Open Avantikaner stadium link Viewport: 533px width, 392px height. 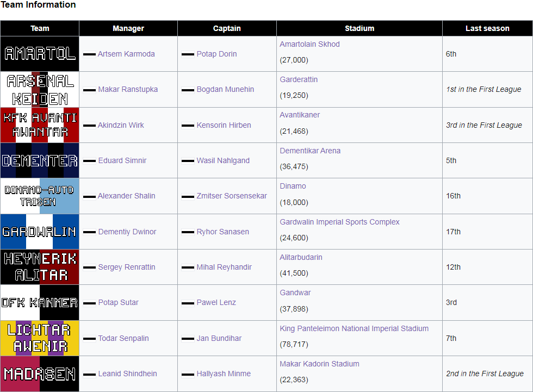[x=300, y=115]
